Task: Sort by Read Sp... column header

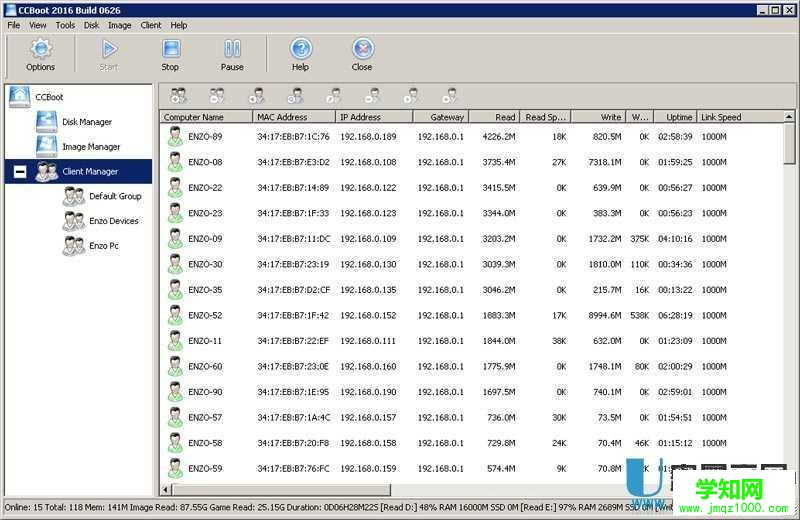Action: 545,117
